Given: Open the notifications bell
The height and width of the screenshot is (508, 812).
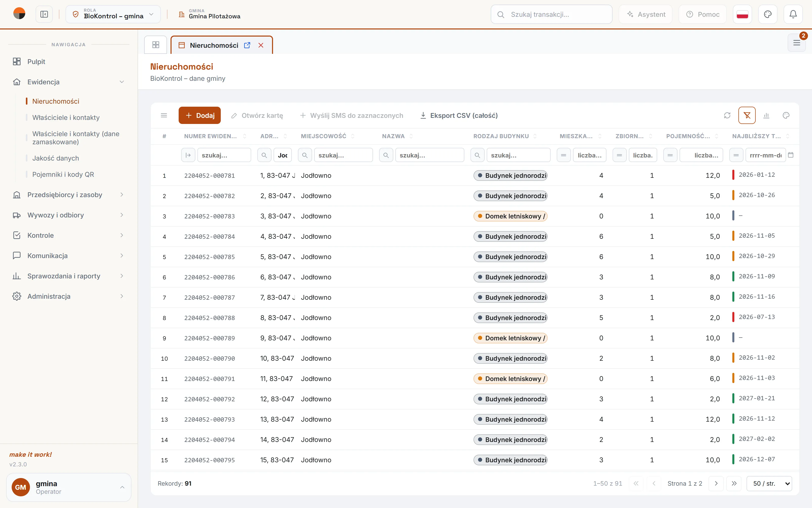Looking at the screenshot, I should pos(793,14).
